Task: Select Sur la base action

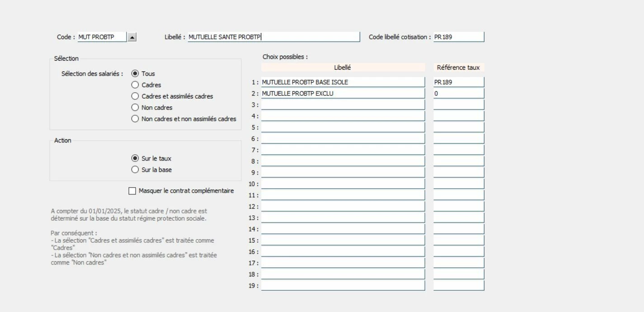Action: coord(135,170)
